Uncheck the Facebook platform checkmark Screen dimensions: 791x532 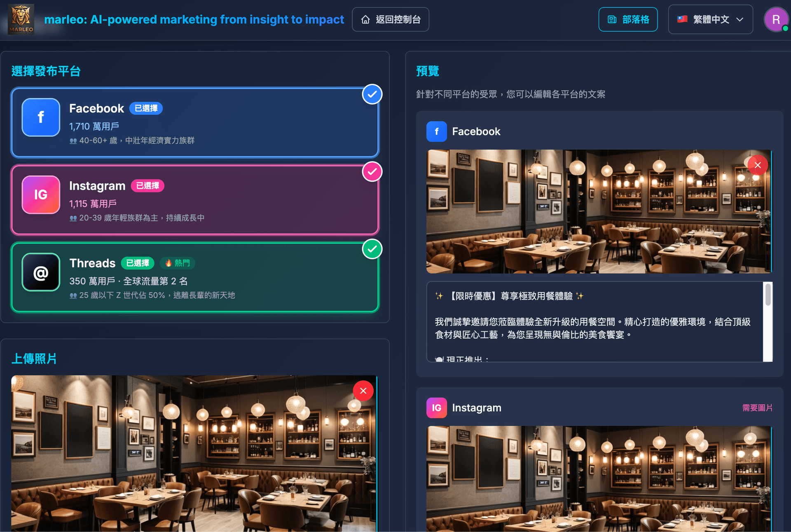(x=372, y=94)
